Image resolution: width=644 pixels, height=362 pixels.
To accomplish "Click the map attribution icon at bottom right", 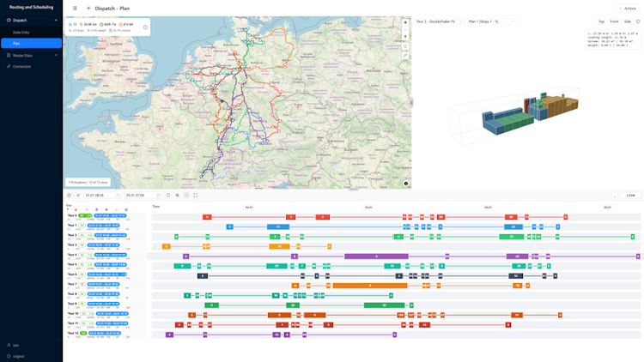I will click(x=406, y=184).
